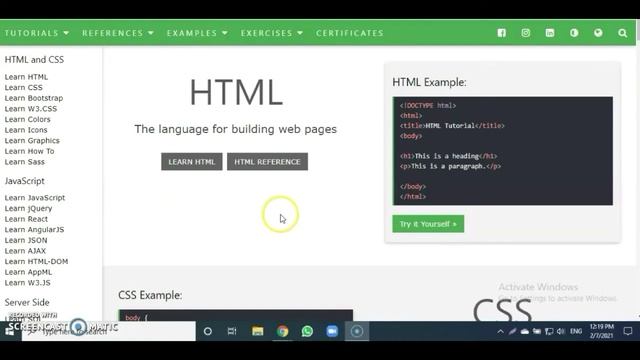Open the screen recorder taskbar icon

(357, 331)
